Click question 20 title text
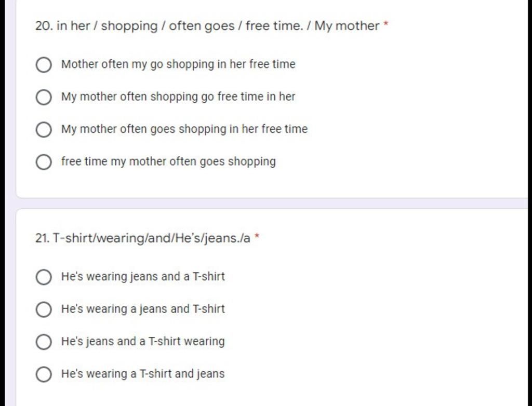Image resolution: width=532 pixels, height=406 pixels. (x=207, y=26)
